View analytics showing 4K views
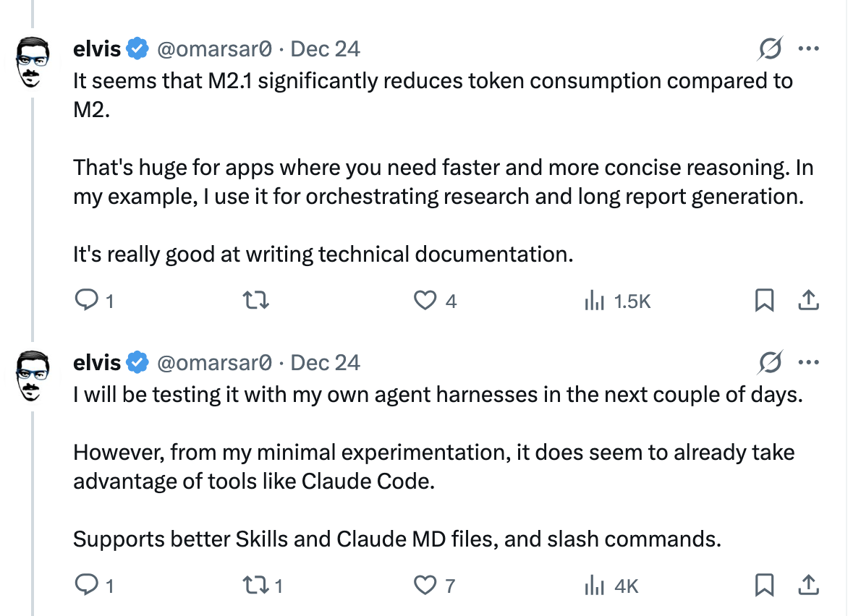 coord(594,585)
